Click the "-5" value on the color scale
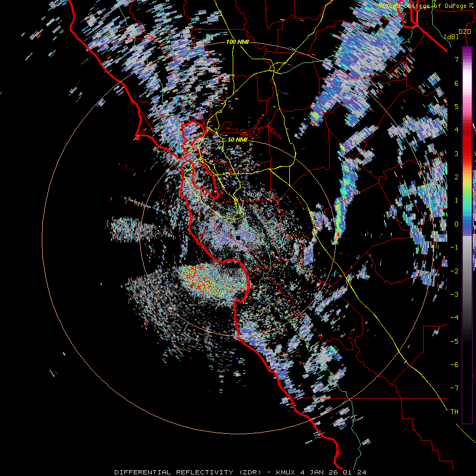 tap(454, 341)
